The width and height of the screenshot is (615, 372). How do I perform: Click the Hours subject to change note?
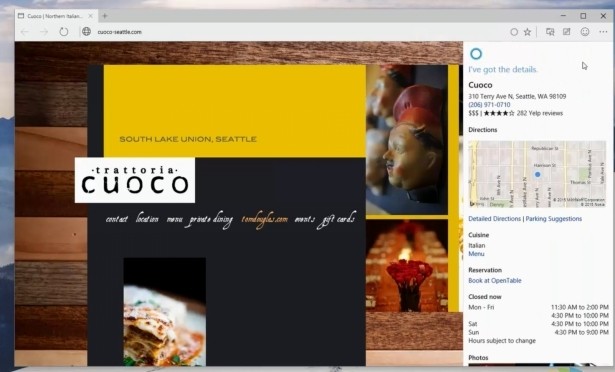[x=502, y=341]
